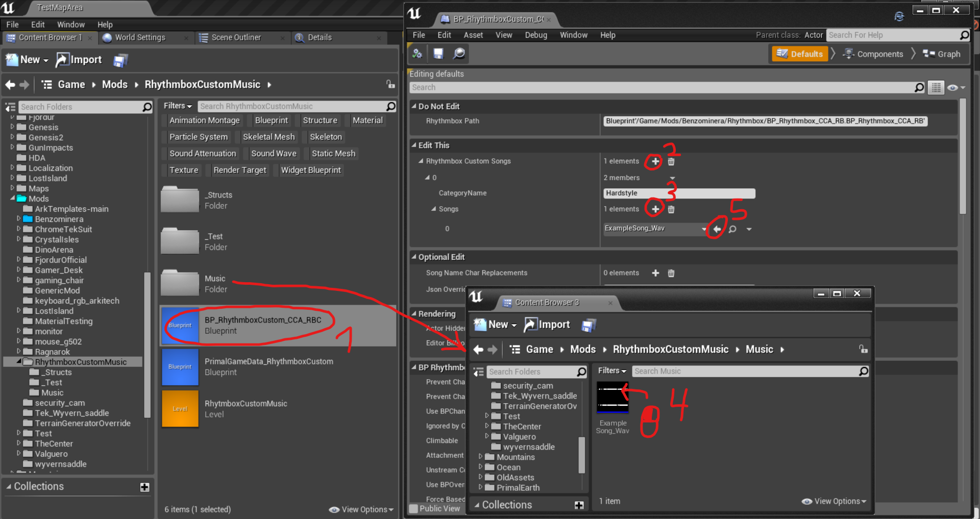Switch to the World Settings tab
980x519 pixels.
click(140, 38)
